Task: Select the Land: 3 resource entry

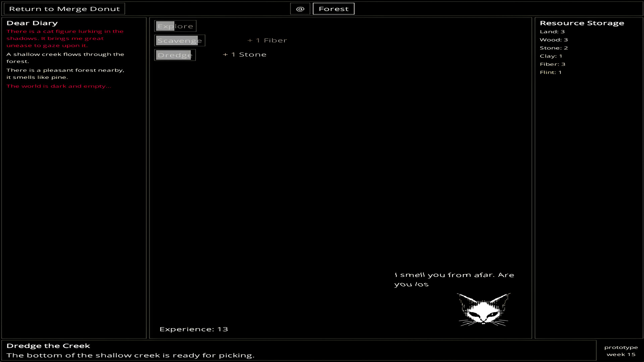Action: click(x=552, y=32)
